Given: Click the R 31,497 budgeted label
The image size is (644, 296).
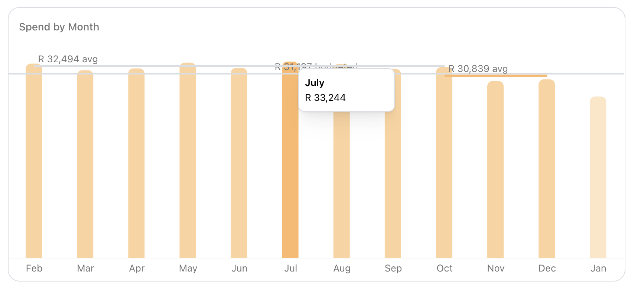Looking at the screenshot, I should (316, 67).
